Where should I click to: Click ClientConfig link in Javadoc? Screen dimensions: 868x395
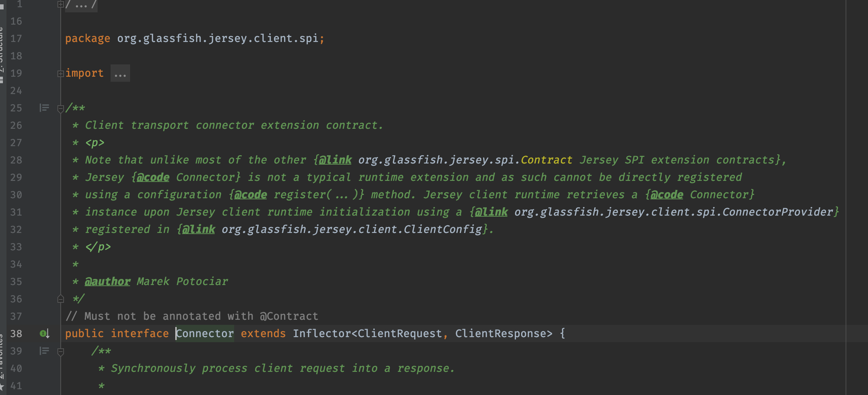pos(443,229)
